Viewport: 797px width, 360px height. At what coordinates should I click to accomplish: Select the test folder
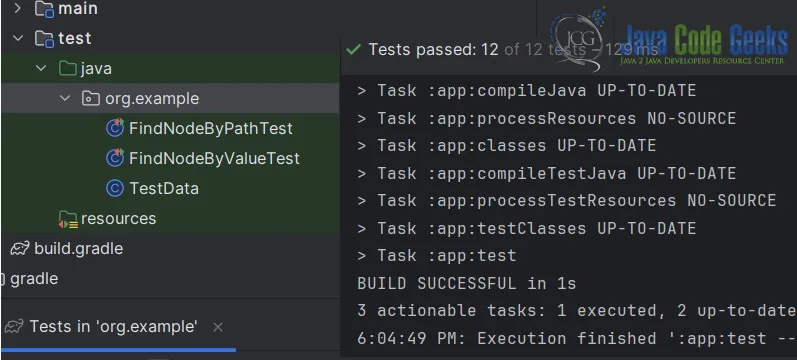[x=75, y=39]
